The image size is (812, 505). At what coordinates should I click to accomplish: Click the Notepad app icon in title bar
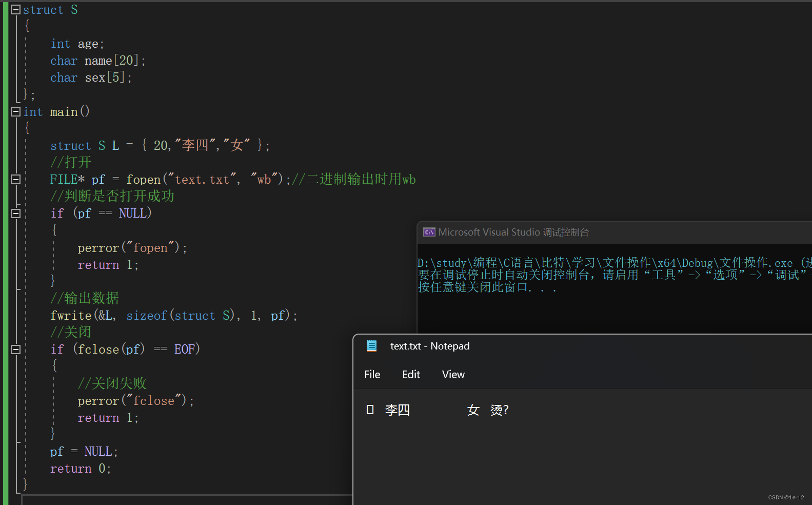(372, 346)
